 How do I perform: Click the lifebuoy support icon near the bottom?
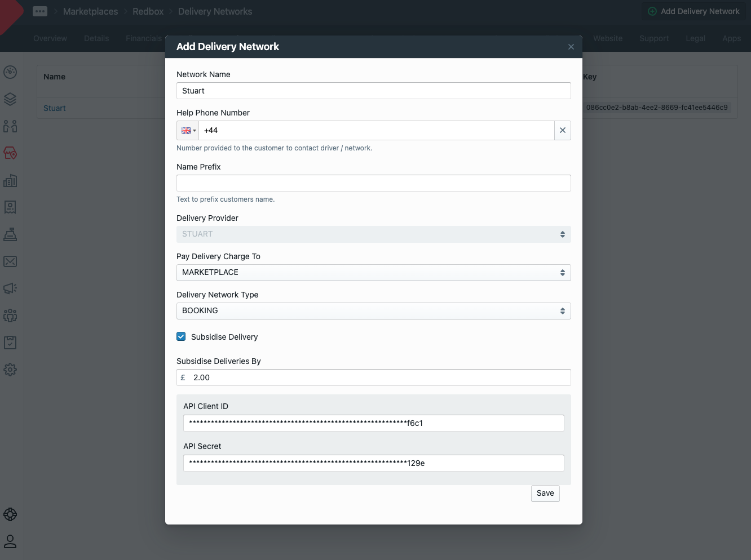(10, 514)
